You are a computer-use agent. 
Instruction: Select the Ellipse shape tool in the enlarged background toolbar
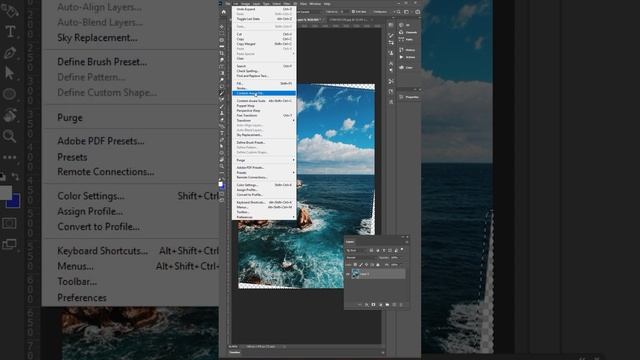[10, 94]
